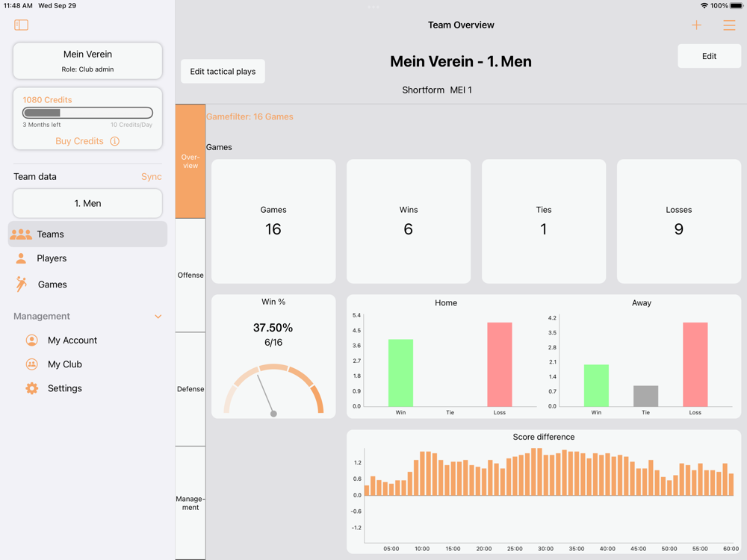Click the My Account avatar icon
Image resolution: width=747 pixels, height=560 pixels.
32,340
